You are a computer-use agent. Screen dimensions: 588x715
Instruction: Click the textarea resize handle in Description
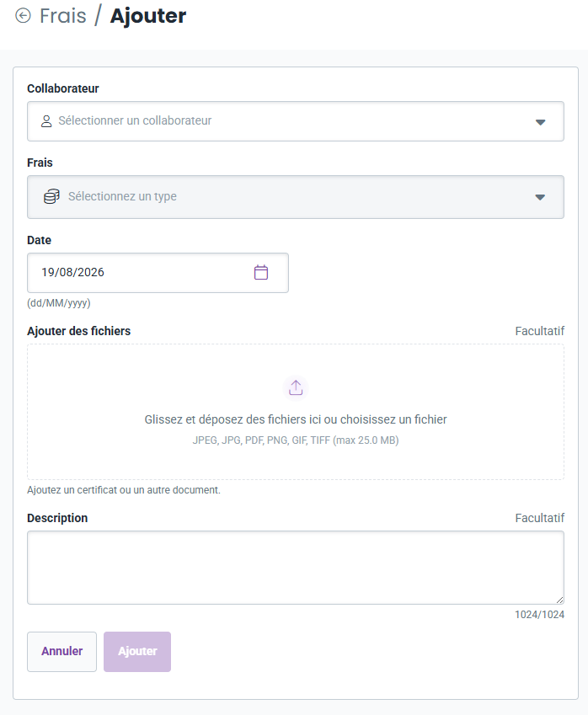[559, 600]
